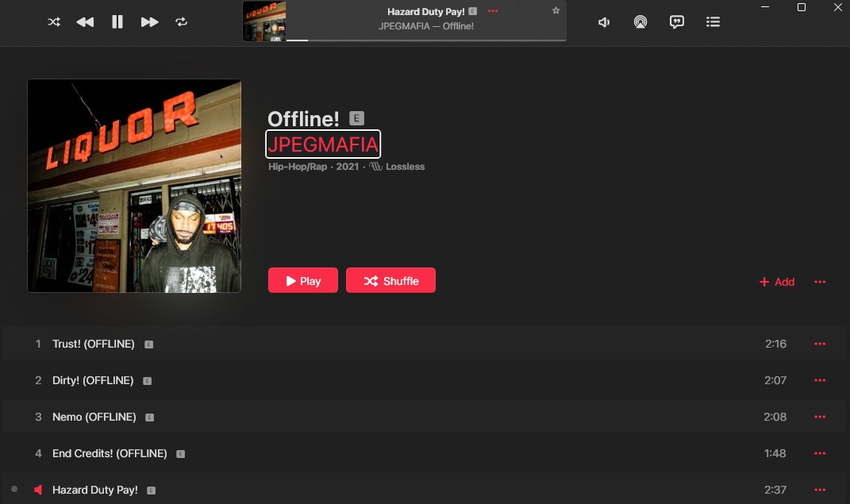Click the now playing album thumbnail
Screen dimensions: 850x504
coord(264,21)
